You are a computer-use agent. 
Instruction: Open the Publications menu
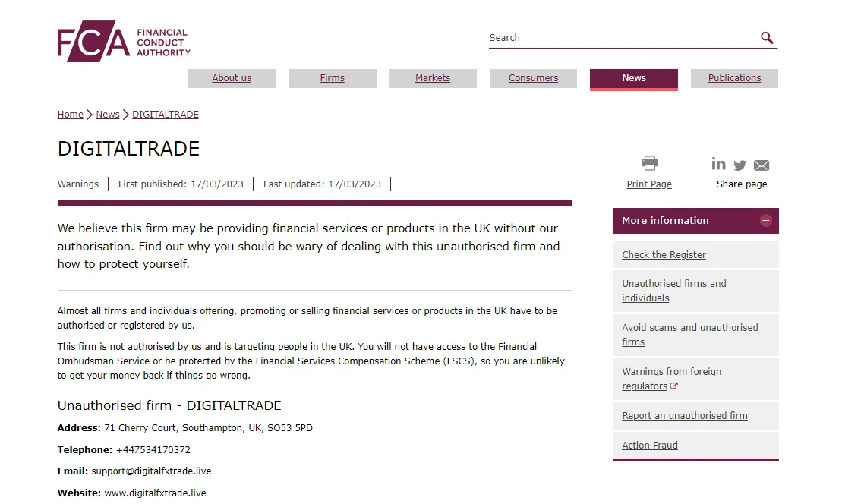(735, 78)
